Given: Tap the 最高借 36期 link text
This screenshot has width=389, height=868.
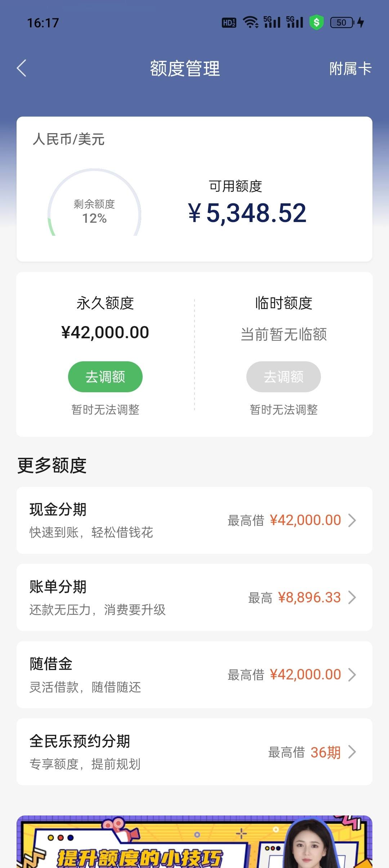Looking at the screenshot, I should tap(304, 752).
